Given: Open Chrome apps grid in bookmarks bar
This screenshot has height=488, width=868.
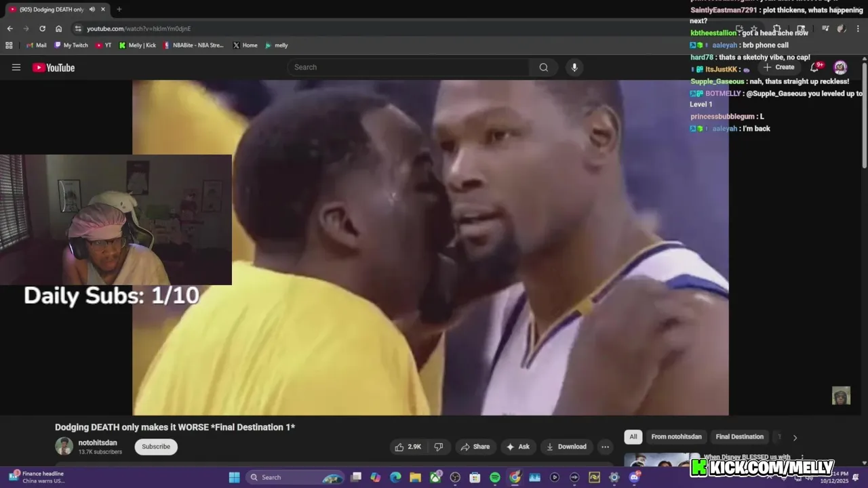Looking at the screenshot, I should pos(9,45).
